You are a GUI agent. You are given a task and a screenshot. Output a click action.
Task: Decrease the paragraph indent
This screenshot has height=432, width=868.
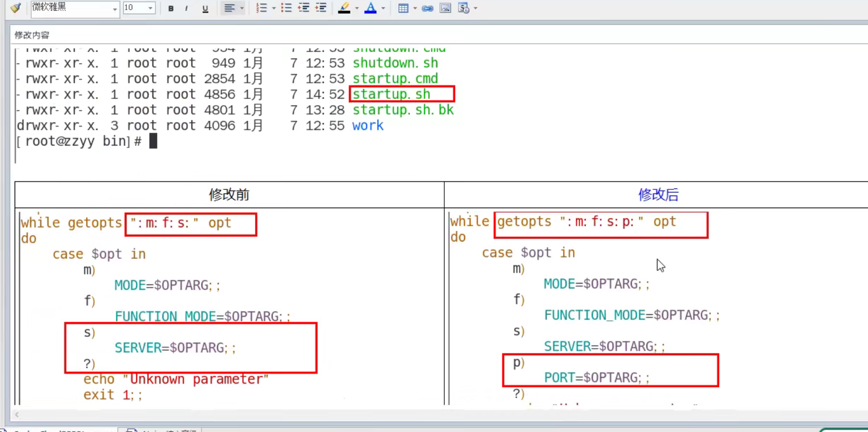303,8
